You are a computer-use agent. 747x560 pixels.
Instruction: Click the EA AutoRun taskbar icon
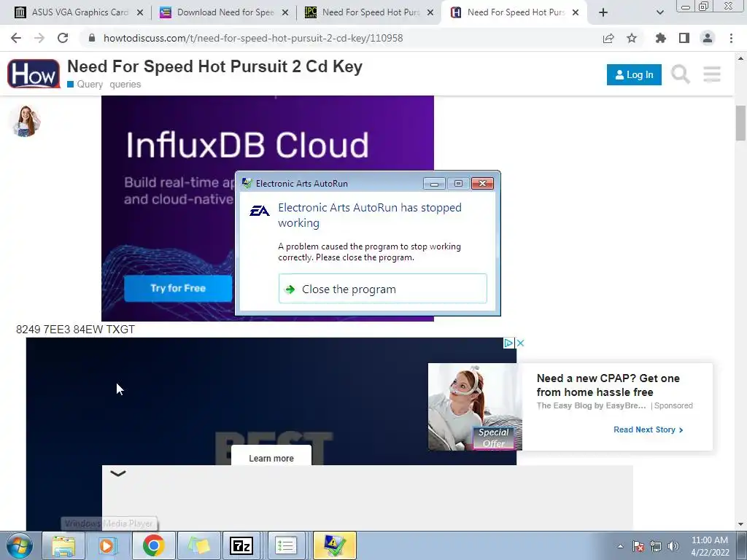tap(334, 545)
